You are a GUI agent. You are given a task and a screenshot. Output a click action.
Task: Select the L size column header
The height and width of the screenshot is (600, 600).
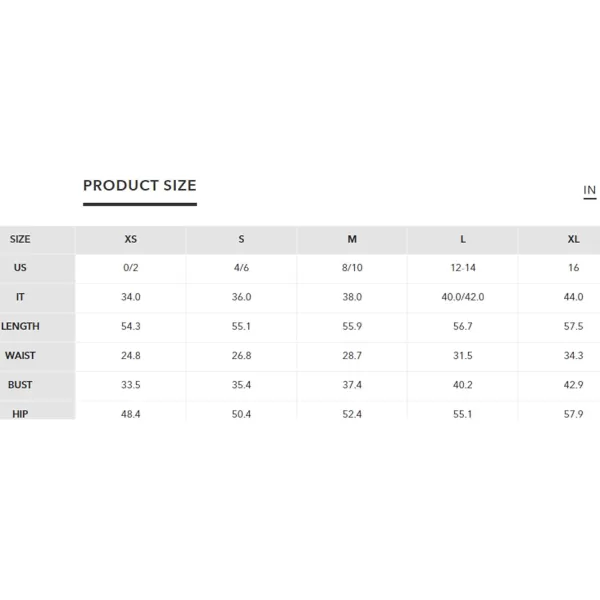point(463,240)
